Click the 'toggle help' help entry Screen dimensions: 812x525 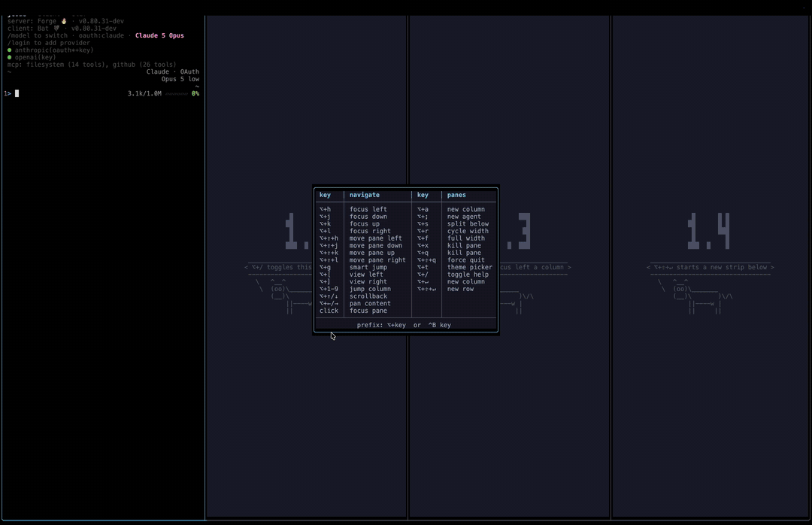(x=468, y=275)
